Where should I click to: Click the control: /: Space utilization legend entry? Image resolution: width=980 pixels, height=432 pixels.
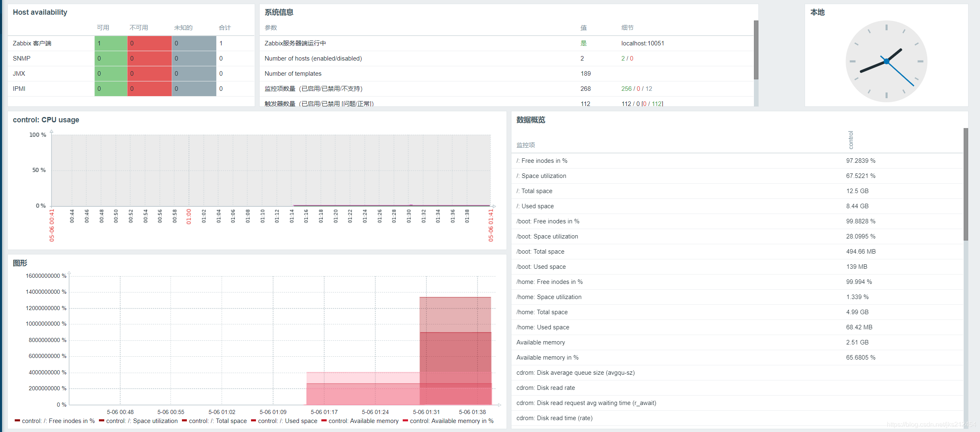[x=139, y=421]
